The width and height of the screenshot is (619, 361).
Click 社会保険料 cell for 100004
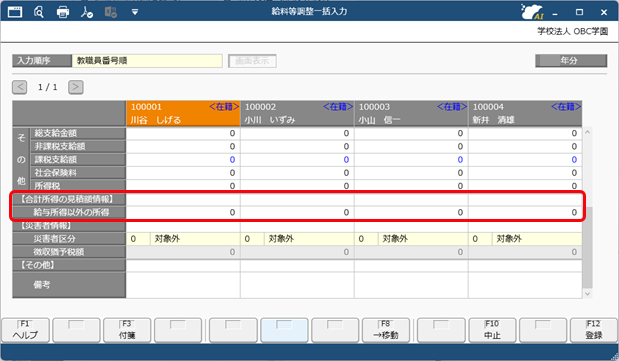[x=525, y=173]
